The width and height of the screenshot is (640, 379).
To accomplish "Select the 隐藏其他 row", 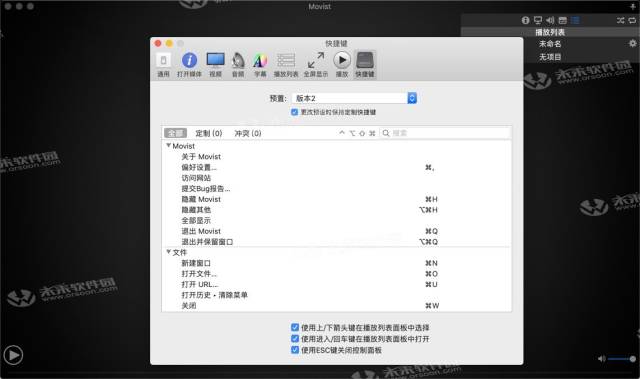I will [336, 210].
